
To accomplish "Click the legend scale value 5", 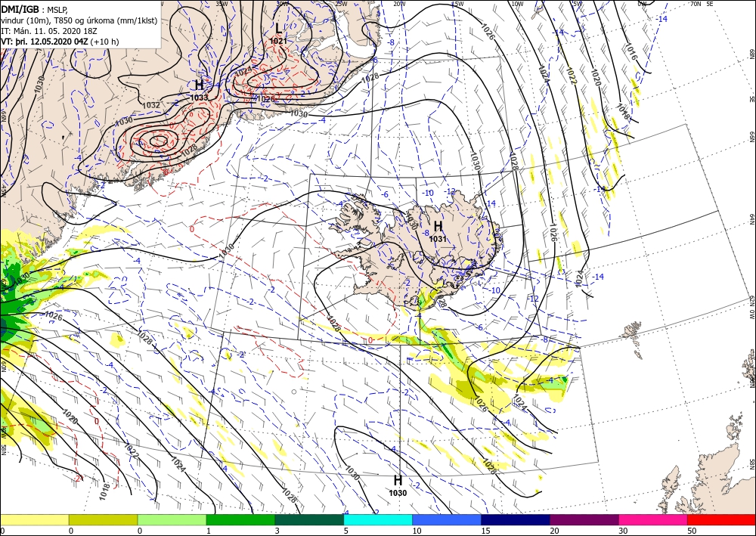I will (x=346, y=531).
